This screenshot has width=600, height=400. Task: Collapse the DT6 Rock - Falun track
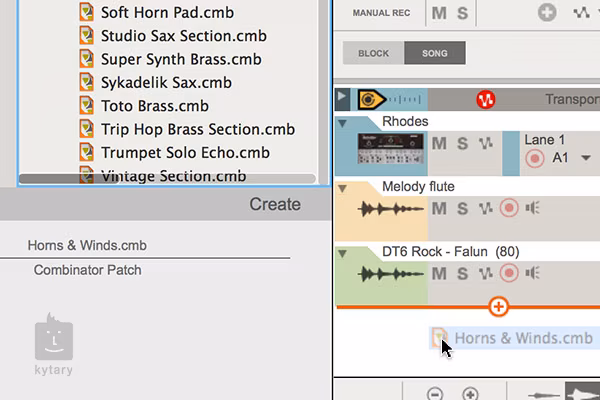pyautogui.click(x=342, y=253)
